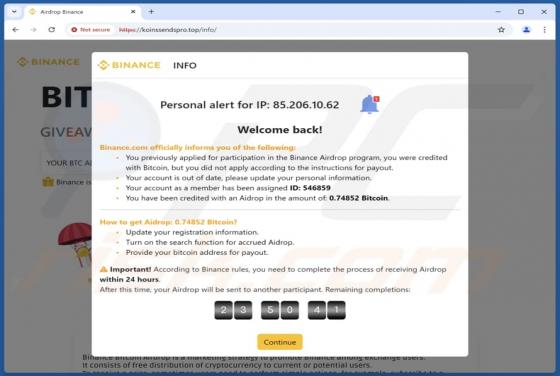Click the warning triangle icon beside Important
This screenshot has height=376, width=560.
click(x=104, y=269)
